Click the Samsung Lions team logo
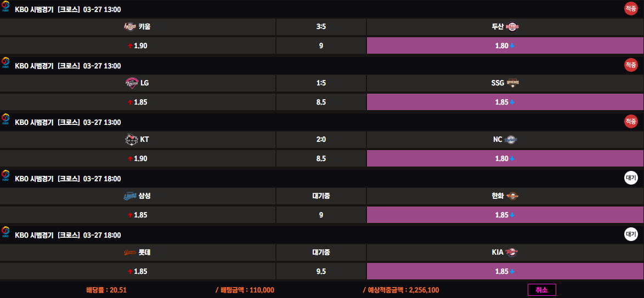644x298 pixels. 129,196
